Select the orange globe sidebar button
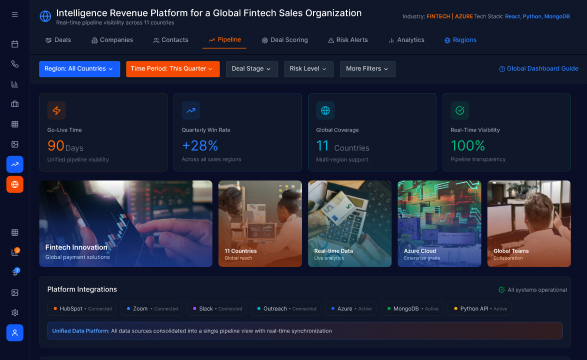 15,184
